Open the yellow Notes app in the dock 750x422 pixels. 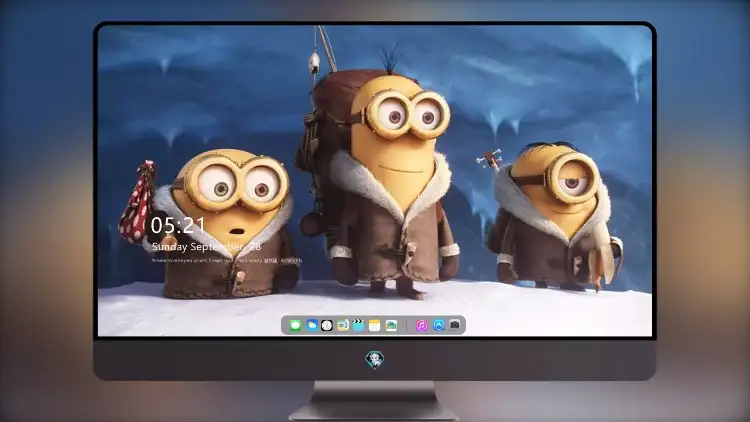[x=375, y=325]
